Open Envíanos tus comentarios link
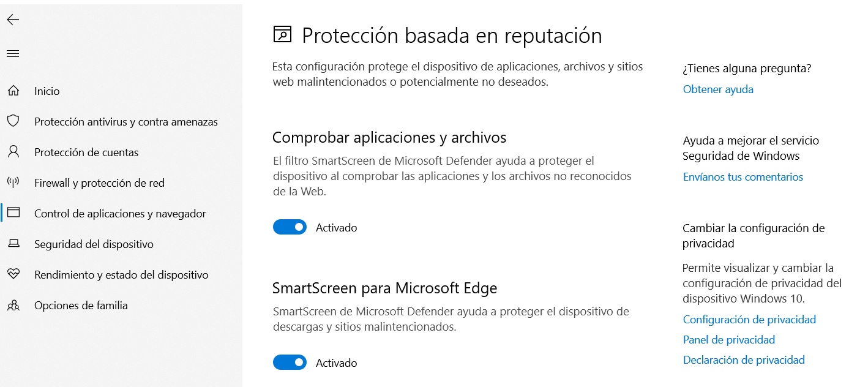This screenshot has height=387, width=868. [x=743, y=177]
